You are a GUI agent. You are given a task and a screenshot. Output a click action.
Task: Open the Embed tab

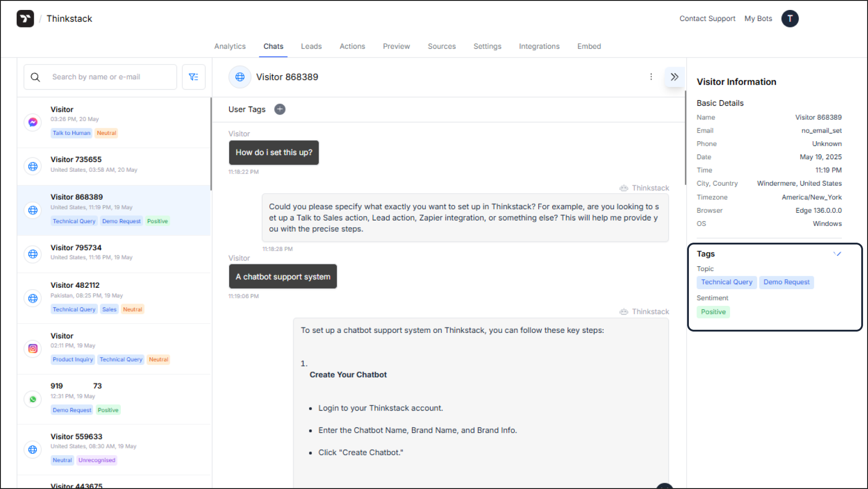coord(589,46)
